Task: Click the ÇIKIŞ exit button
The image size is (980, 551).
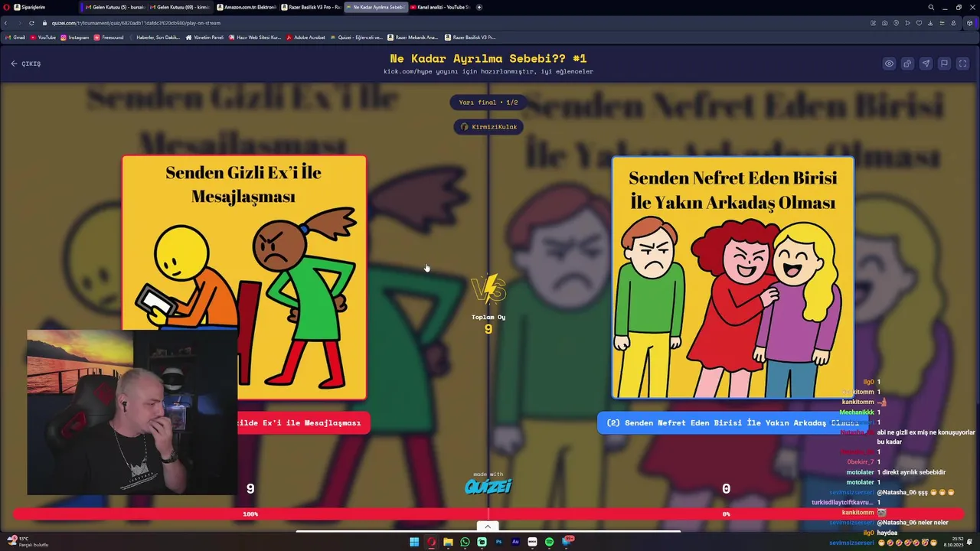Action: [x=26, y=64]
